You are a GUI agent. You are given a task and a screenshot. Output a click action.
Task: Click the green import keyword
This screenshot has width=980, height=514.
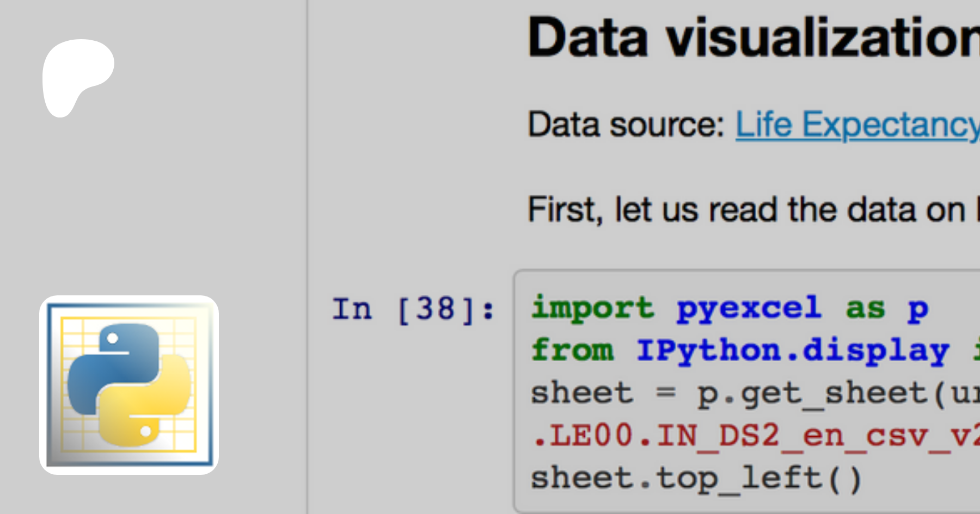(x=592, y=308)
